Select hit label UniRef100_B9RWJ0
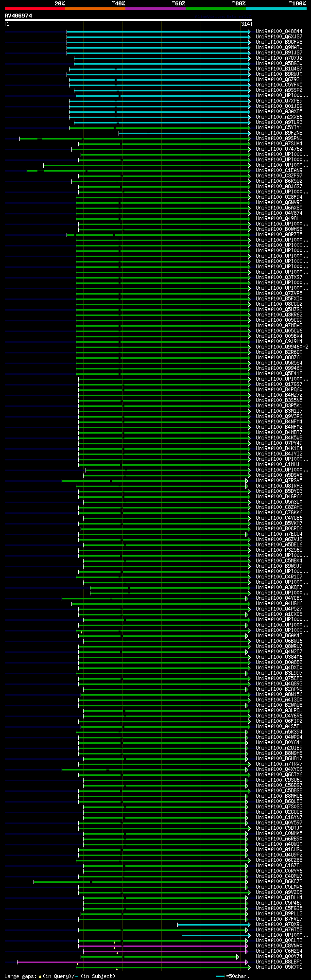This screenshot has width=311, height=980. 279,74
